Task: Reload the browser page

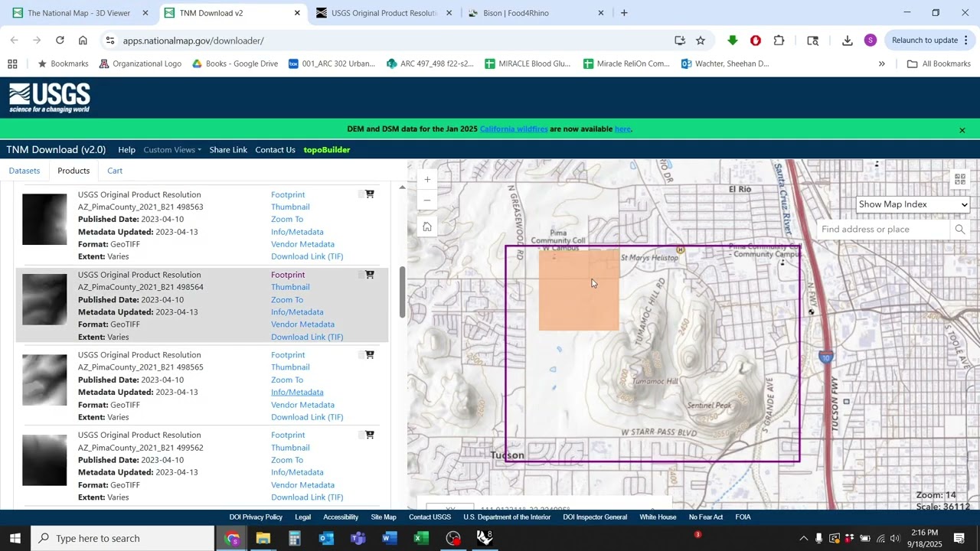Action: (60, 41)
